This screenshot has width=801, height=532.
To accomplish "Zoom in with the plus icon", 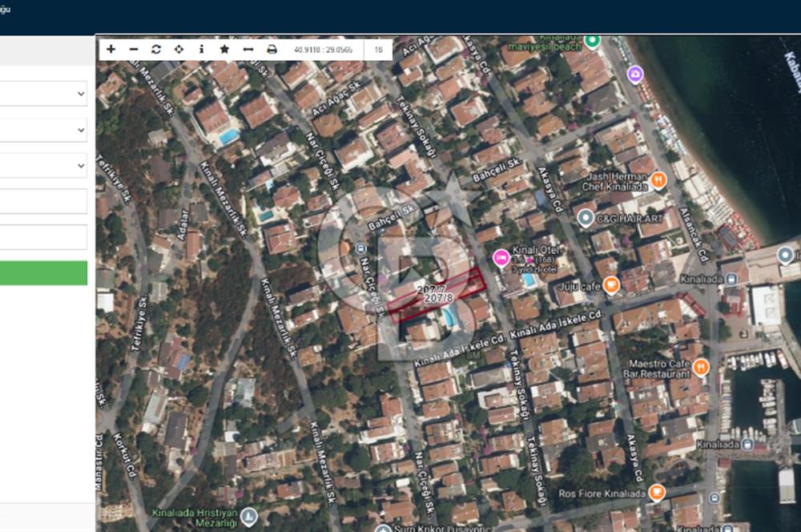I will coord(111,49).
